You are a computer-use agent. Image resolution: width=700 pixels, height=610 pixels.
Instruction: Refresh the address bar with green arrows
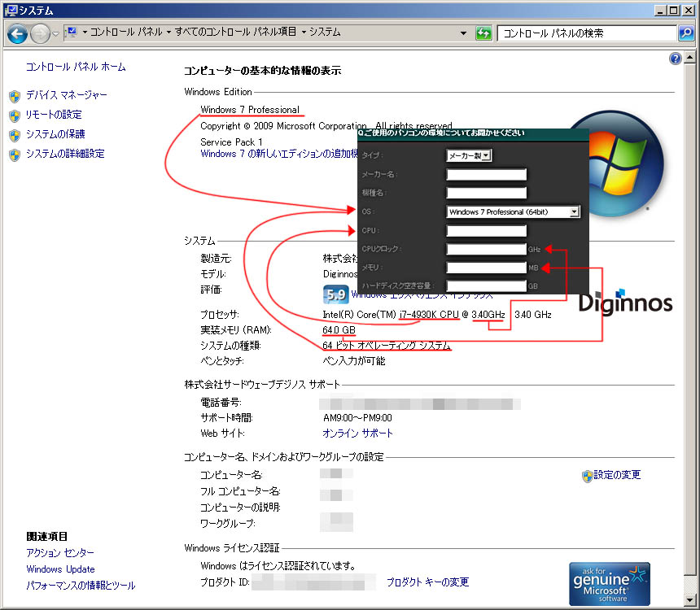[483, 33]
